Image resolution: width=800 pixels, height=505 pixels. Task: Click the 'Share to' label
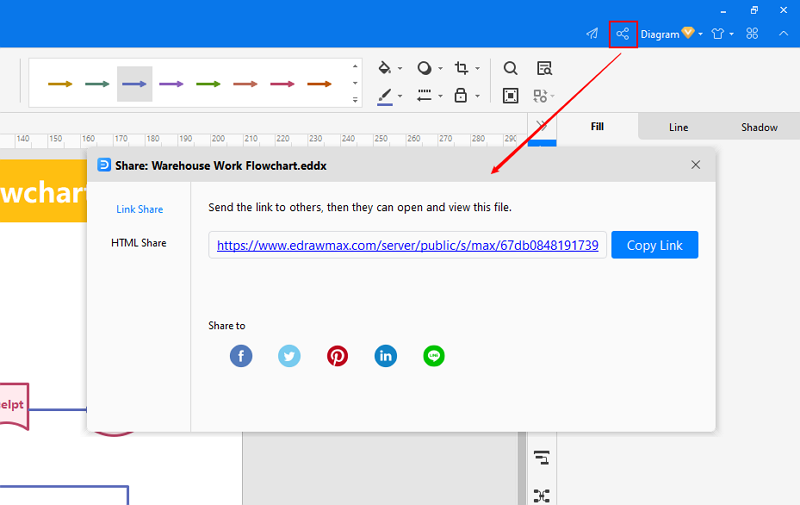click(227, 325)
